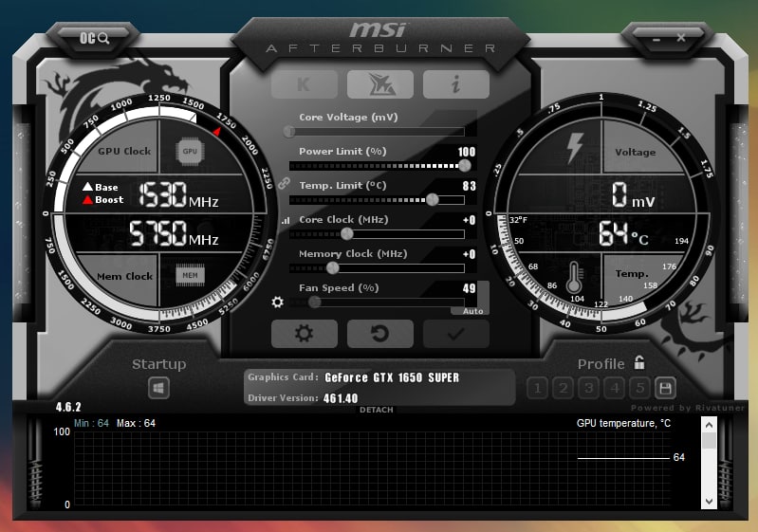Click the Core Clock slider handle

pos(346,234)
